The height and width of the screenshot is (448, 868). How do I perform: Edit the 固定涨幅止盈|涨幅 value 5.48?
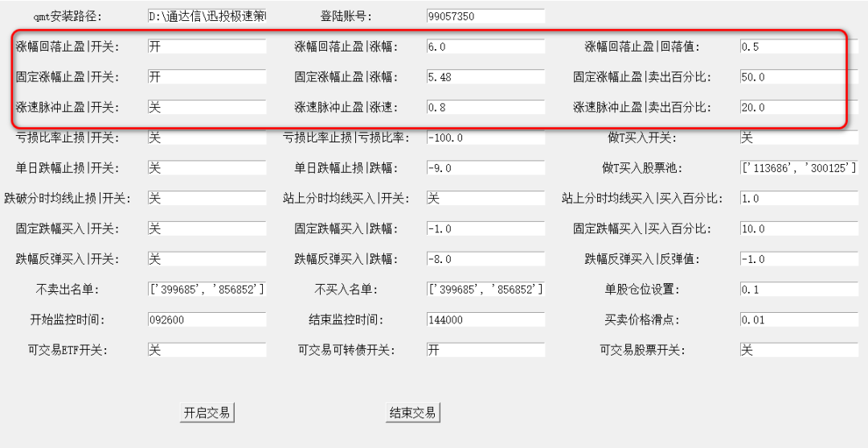(486, 77)
